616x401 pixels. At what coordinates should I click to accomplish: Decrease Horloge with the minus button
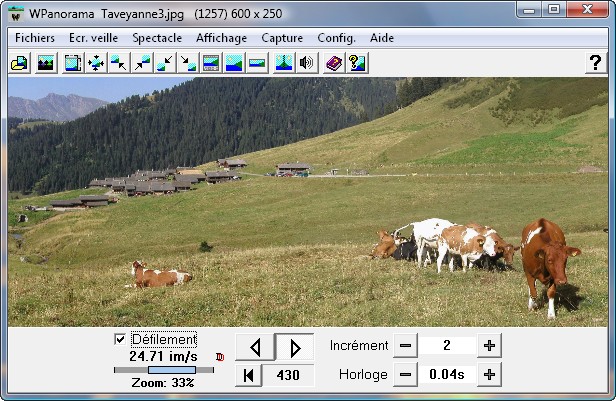pos(405,375)
